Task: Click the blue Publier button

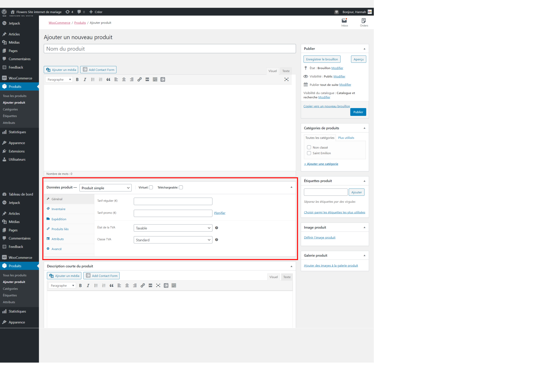Action: click(358, 112)
